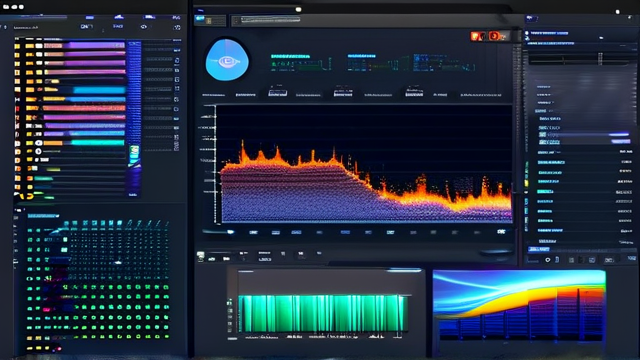Select the third boxed tab above the chart

pos(414,93)
